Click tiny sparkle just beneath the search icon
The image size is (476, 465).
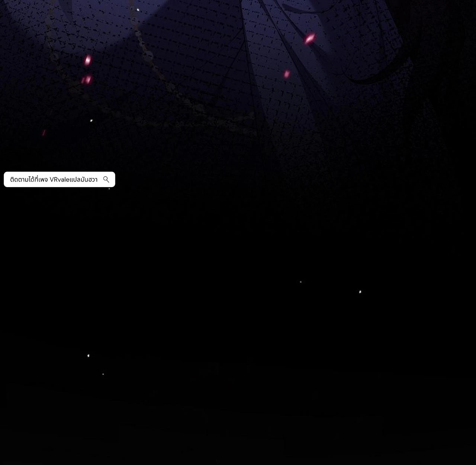109,189
